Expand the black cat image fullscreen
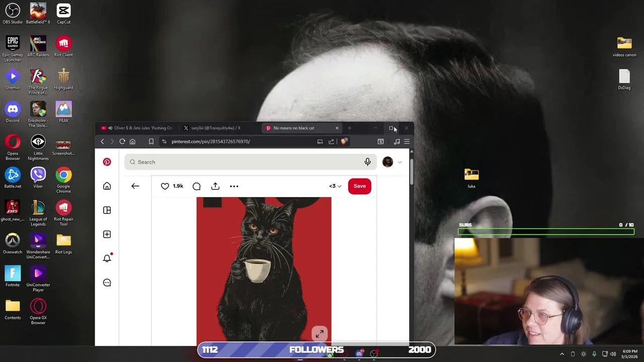This screenshot has height=362, width=644. point(319,333)
